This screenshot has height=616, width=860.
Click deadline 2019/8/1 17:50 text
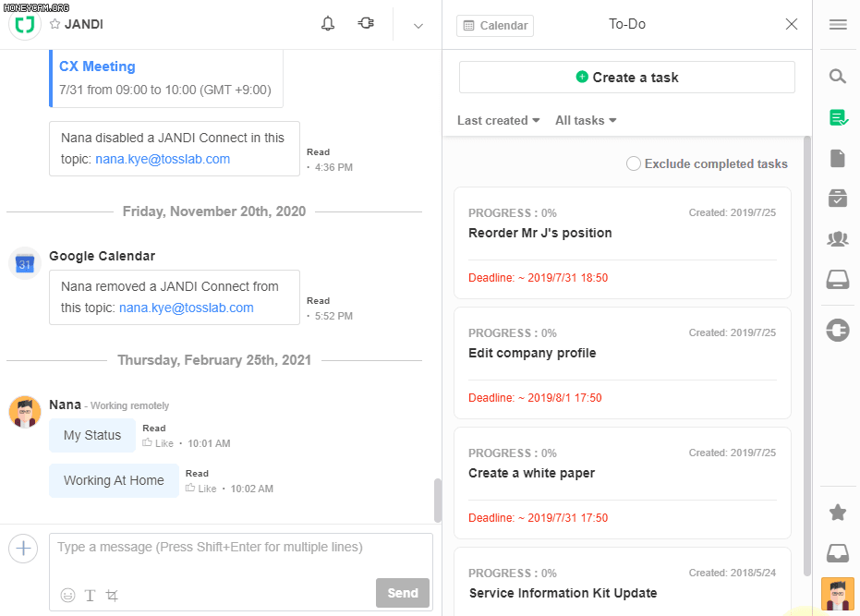(536, 398)
